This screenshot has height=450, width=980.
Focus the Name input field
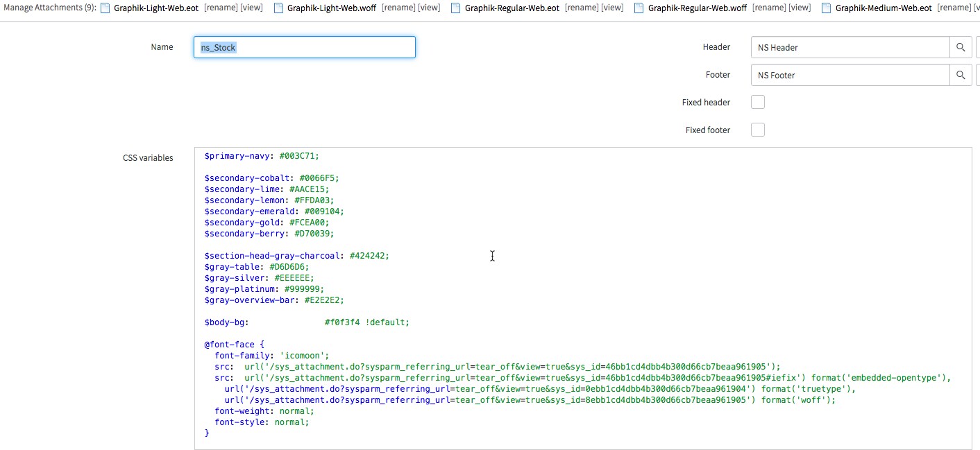[304, 47]
